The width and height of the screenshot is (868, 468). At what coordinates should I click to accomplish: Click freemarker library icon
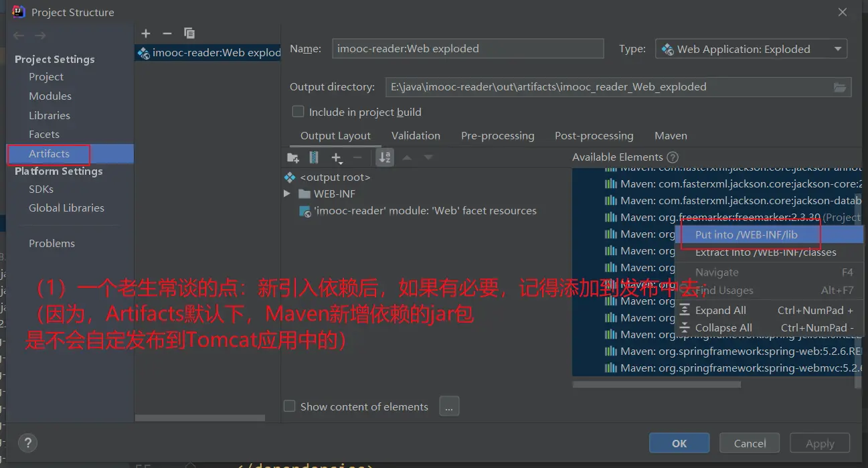(611, 217)
